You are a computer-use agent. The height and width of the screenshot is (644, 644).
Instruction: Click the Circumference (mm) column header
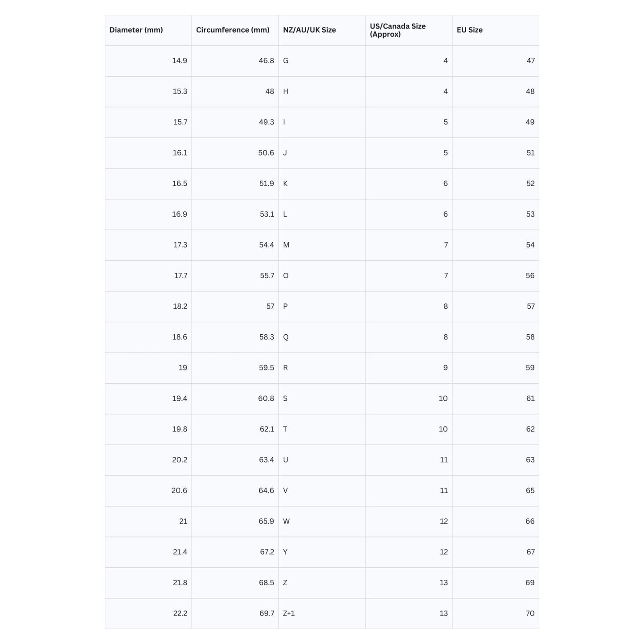pos(233,30)
